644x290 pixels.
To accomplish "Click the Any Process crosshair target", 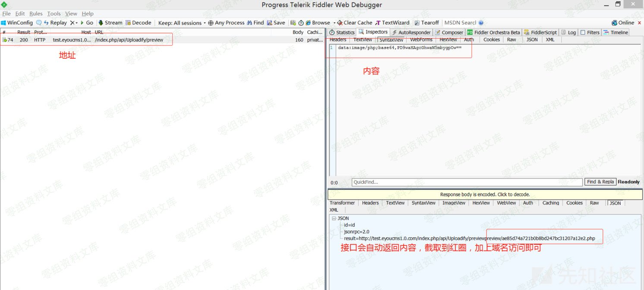I will click(226, 23).
